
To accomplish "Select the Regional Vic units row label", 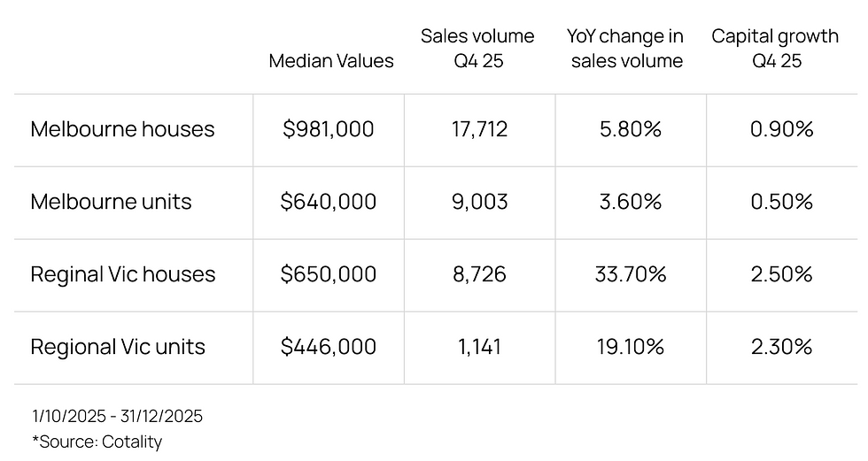I will pos(118,346).
